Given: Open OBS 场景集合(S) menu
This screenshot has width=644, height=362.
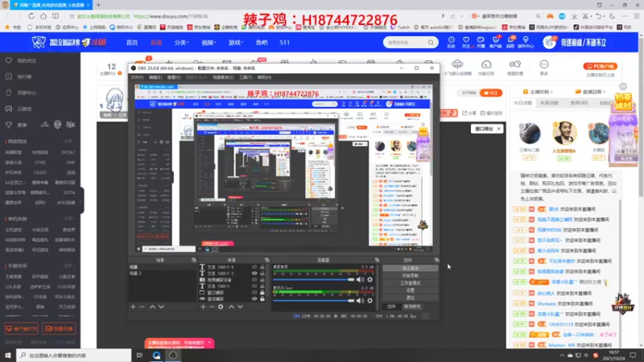Looking at the screenshot, I should [x=223, y=77].
